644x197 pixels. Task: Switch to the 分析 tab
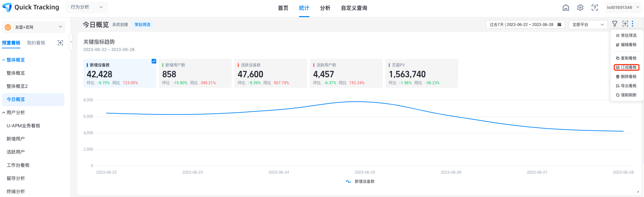point(325,8)
